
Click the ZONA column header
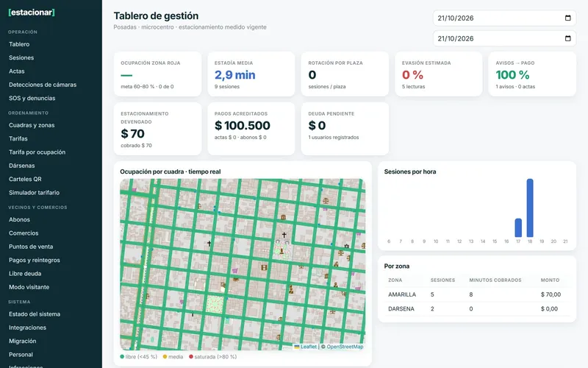pyautogui.click(x=395, y=280)
